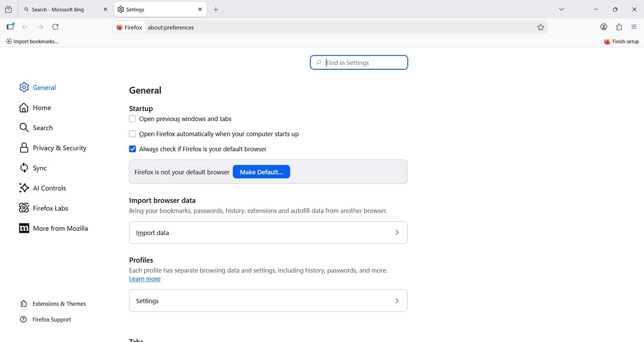This screenshot has width=644, height=342.
Task: Open the AI Controls category
Action: (x=49, y=188)
